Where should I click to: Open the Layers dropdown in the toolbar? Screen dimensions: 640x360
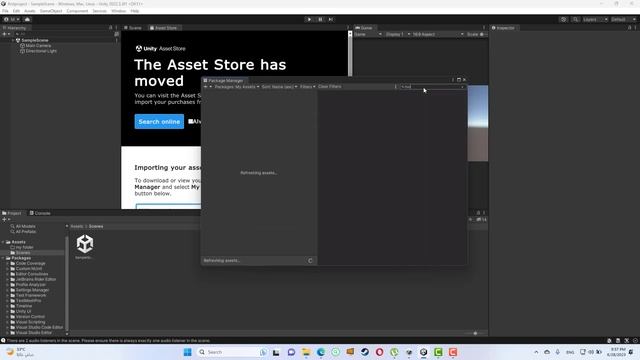point(595,19)
